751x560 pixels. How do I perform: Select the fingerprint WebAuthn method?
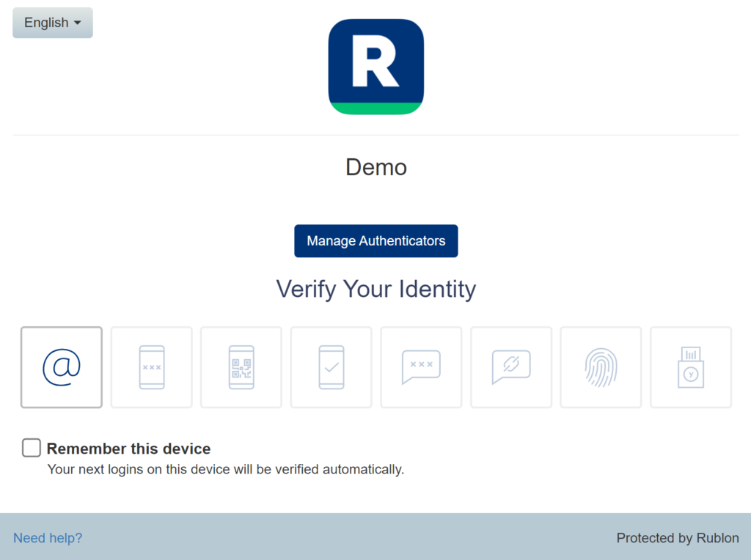click(x=601, y=367)
